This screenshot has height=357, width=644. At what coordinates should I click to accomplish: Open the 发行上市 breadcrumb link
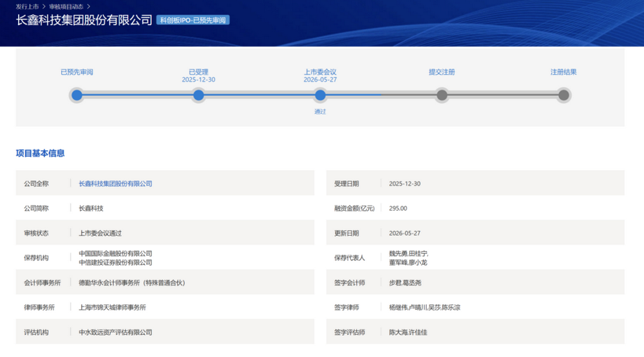coord(27,6)
